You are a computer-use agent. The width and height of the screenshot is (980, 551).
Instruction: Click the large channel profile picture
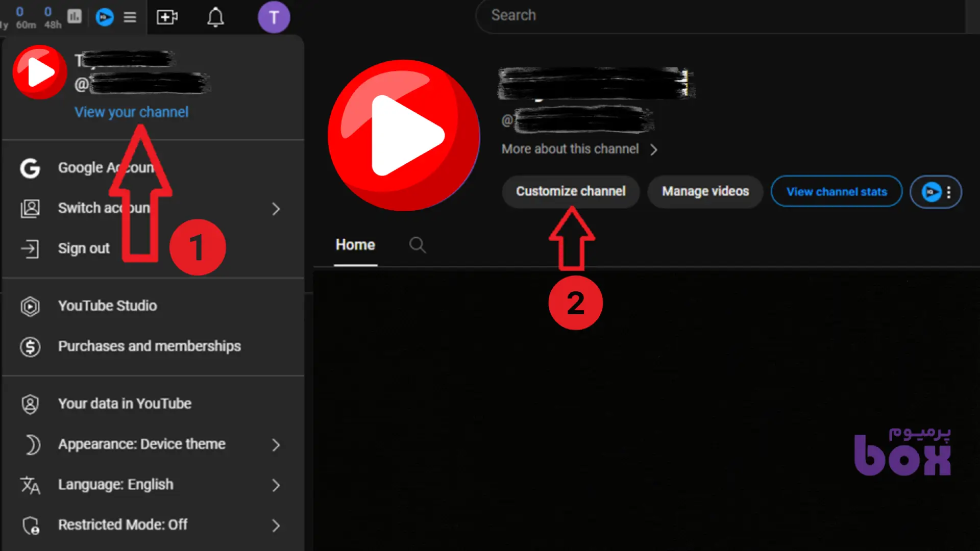[x=404, y=136]
